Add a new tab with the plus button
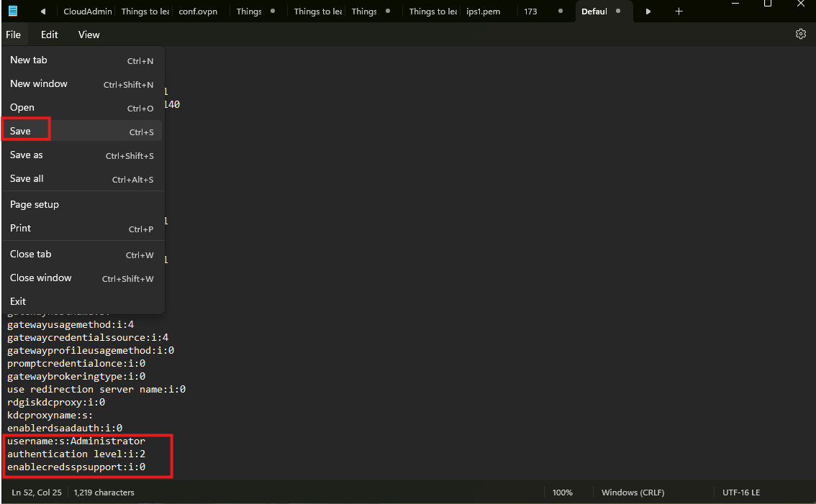The width and height of the screenshot is (816, 504). (x=679, y=12)
